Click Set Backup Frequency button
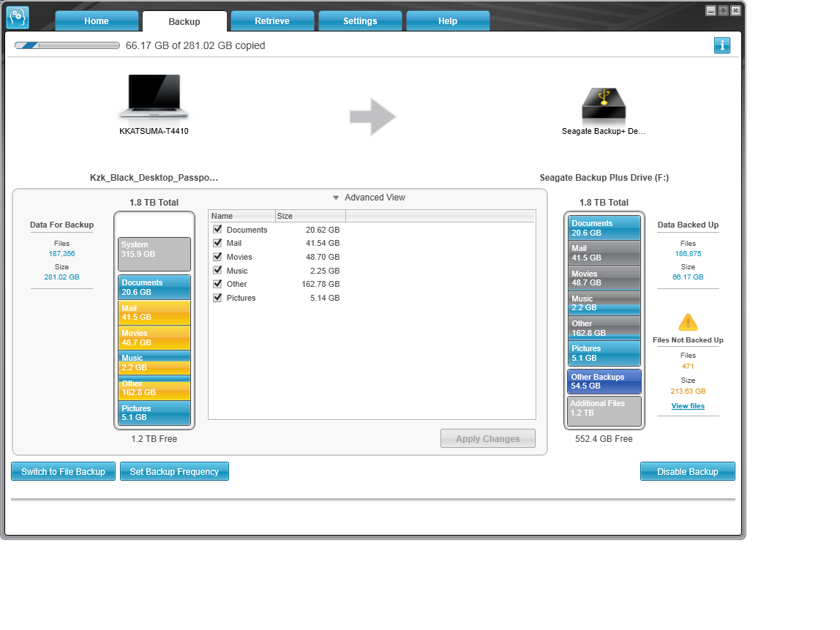Screen dimensions: 840x630 (x=174, y=471)
